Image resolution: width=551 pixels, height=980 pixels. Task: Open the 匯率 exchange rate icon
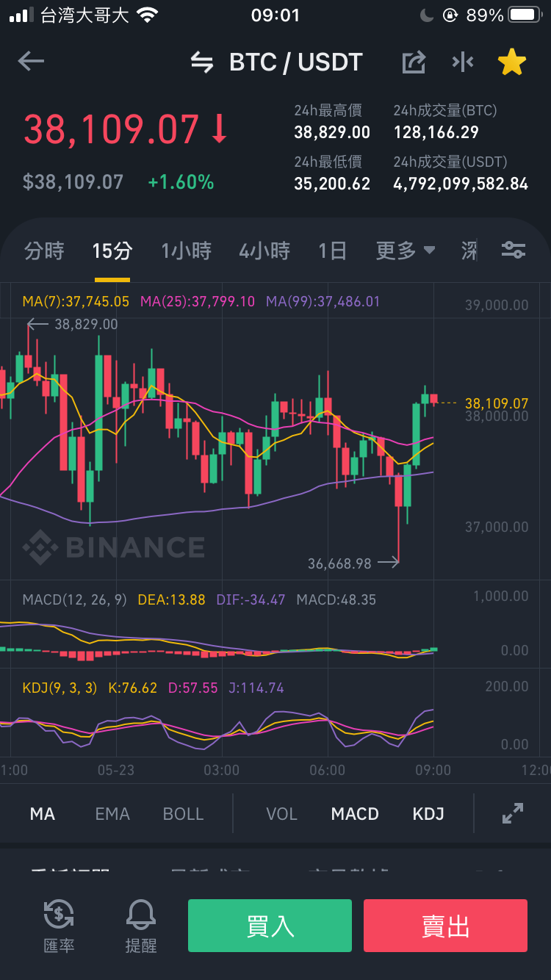click(x=59, y=926)
